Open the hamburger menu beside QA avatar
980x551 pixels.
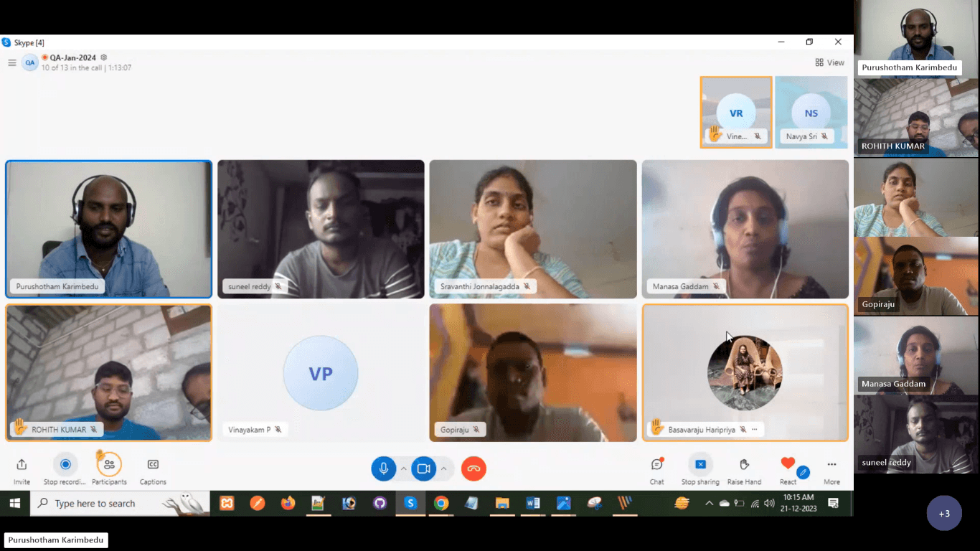pyautogui.click(x=12, y=62)
